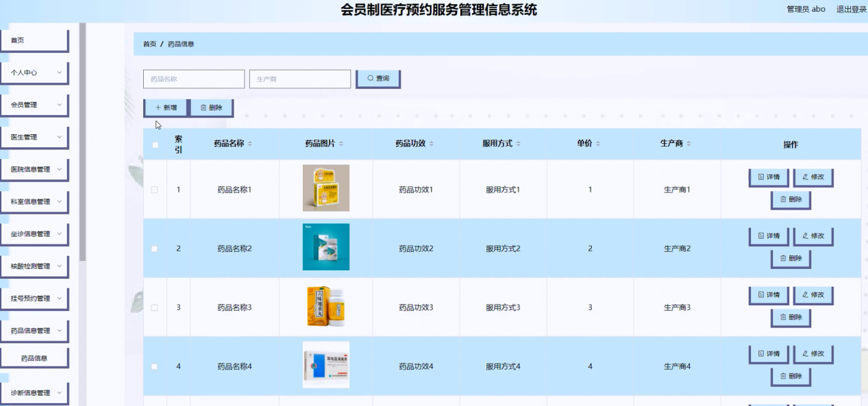Go to 首页 in the sidebar
The height and width of the screenshot is (406, 868).
pyautogui.click(x=34, y=40)
